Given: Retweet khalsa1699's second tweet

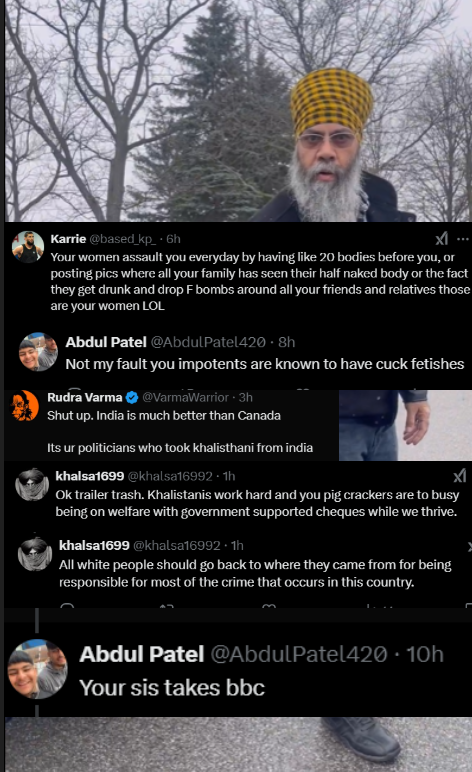Looking at the screenshot, I should (x=167, y=606).
